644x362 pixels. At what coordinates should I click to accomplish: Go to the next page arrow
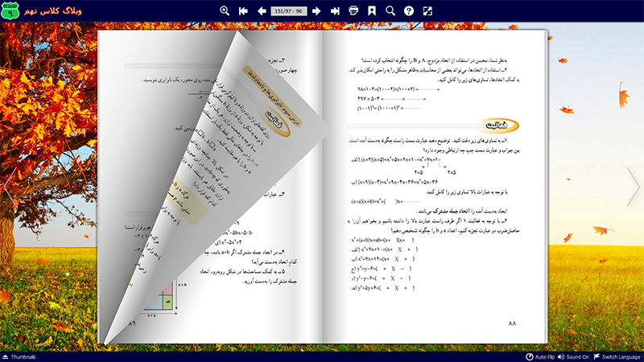point(316,11)
